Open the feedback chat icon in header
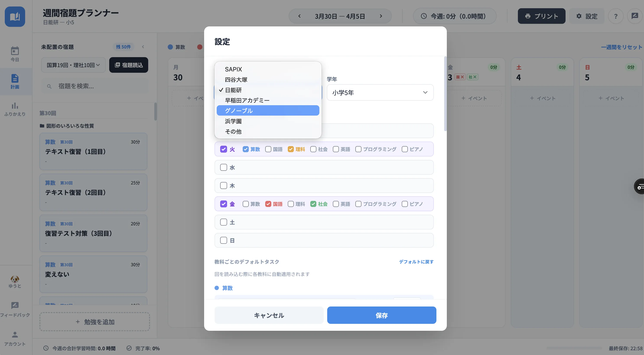Screen dimensions: 644x355 pyautogui.click(x=635, y=16)
